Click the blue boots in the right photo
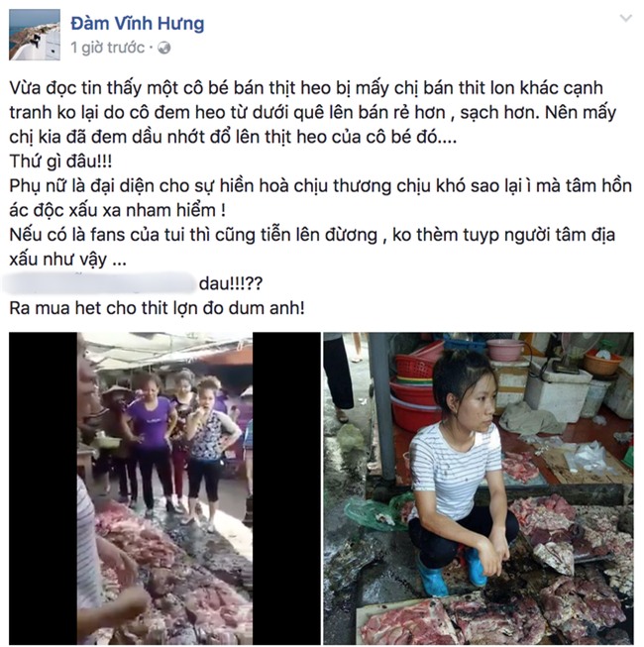This screenshot has width=644, height=647. tap(452, 572)
